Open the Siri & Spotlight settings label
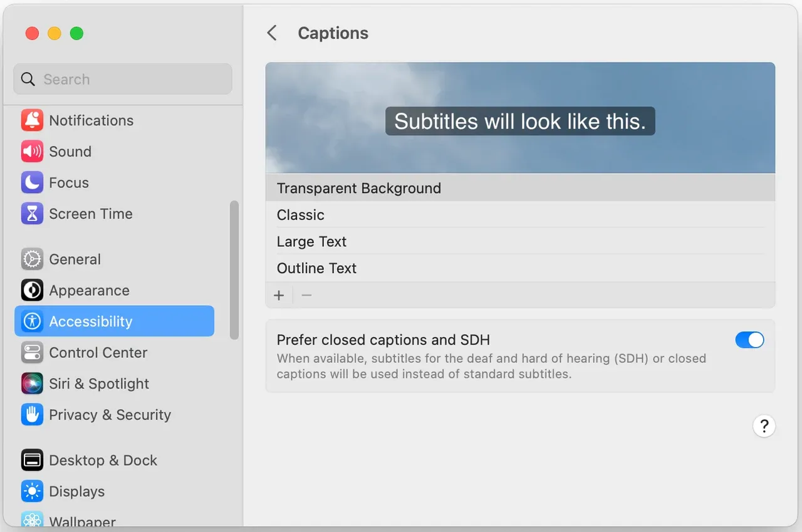 [99, 383]
